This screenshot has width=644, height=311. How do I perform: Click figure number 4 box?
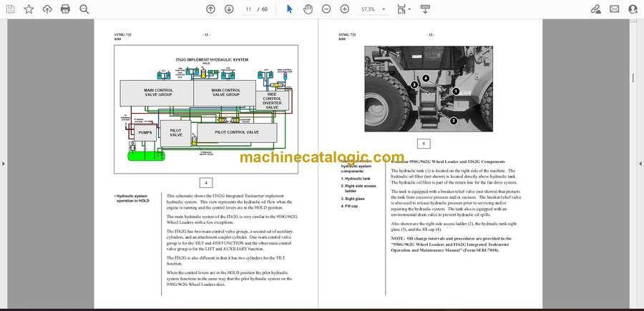click(x=206, y=183)
